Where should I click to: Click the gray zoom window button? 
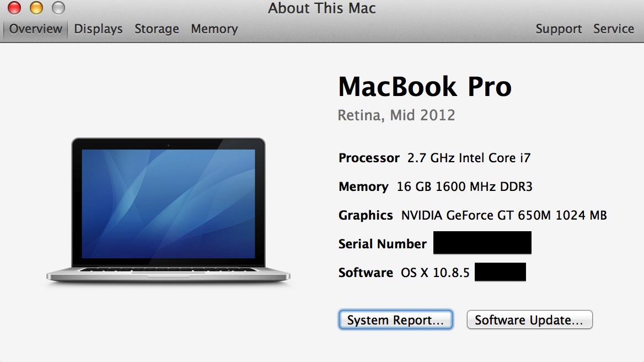point(58,8)
